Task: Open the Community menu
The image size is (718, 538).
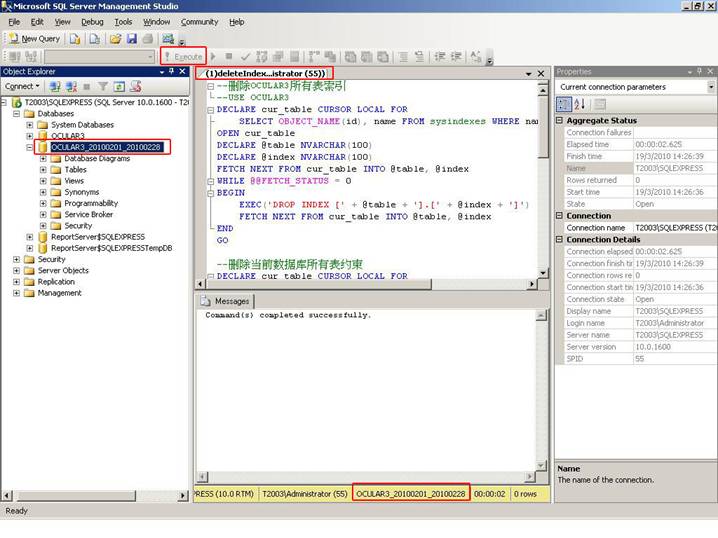Action: pyautogui.click(x=199, y=22)
